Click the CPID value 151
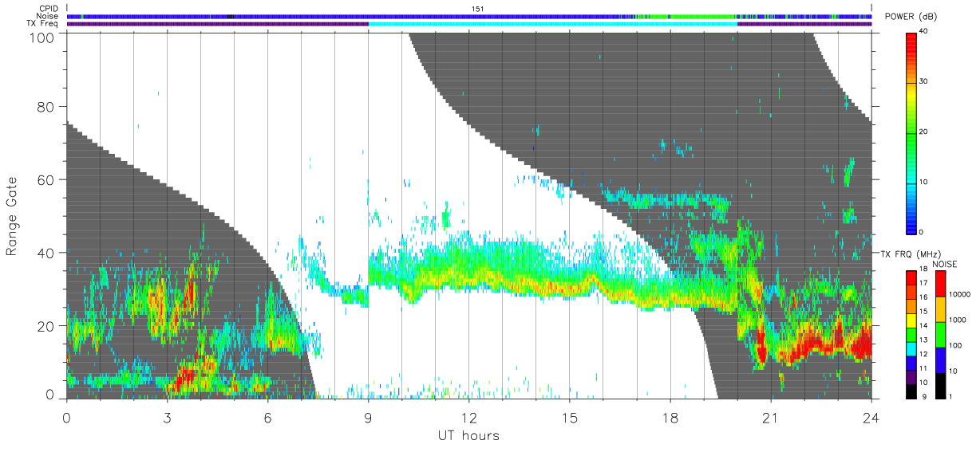Image resolution: width=980 pixels, height=452 pixels. coord(478,9)
